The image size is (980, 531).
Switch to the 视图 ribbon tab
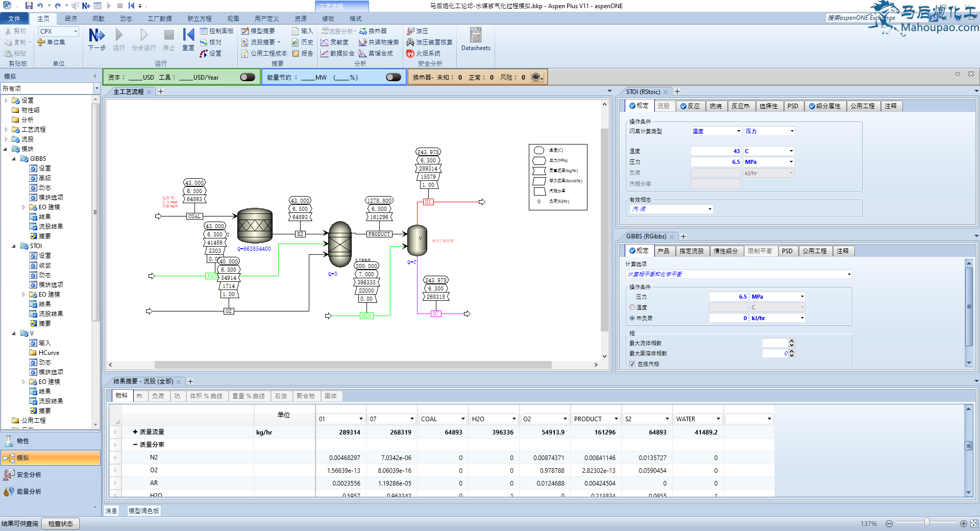point(233,18)
